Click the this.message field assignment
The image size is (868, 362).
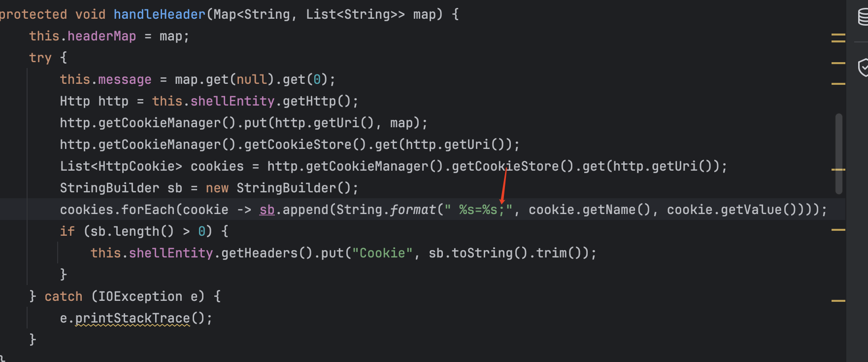click(x=125, y=79)
